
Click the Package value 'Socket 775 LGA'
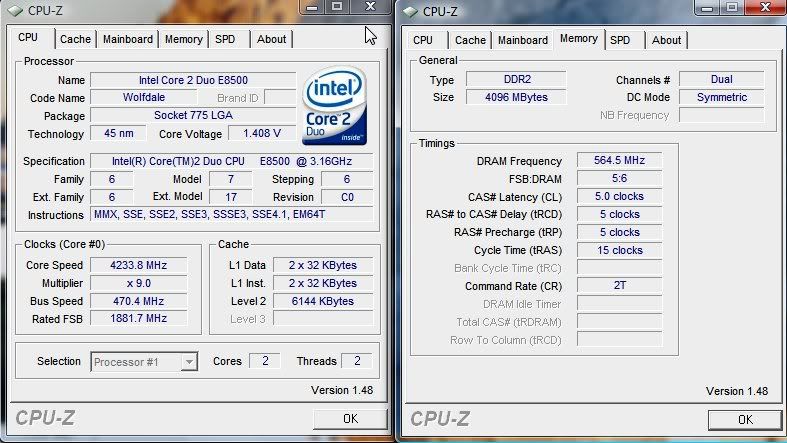pyautogui.click(x=193, y=115)
